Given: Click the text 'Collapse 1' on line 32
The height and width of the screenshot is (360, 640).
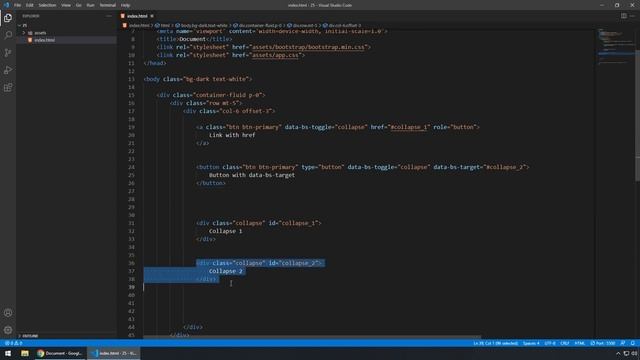Looking at the screenshot, I should coord(225,231).
